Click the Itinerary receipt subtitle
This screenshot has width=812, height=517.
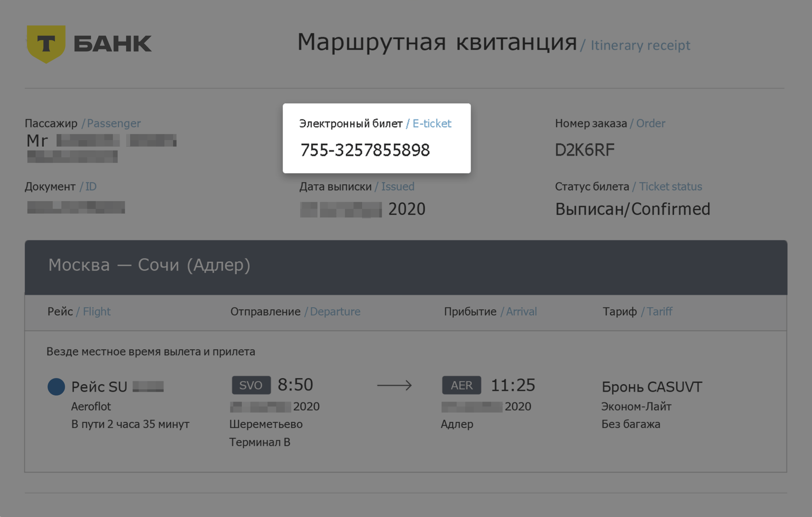click(640, 45)
